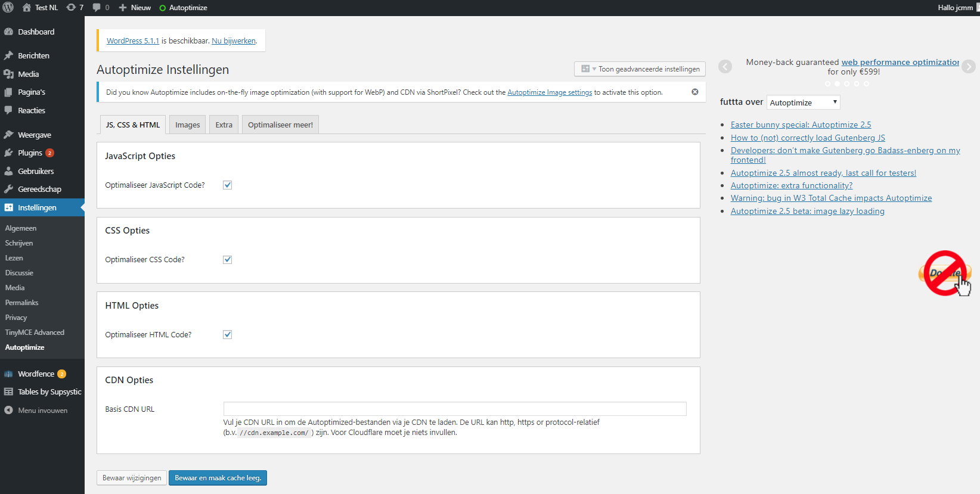
Task: Open Algemeen settings submenu
Action: pos(21,228)
